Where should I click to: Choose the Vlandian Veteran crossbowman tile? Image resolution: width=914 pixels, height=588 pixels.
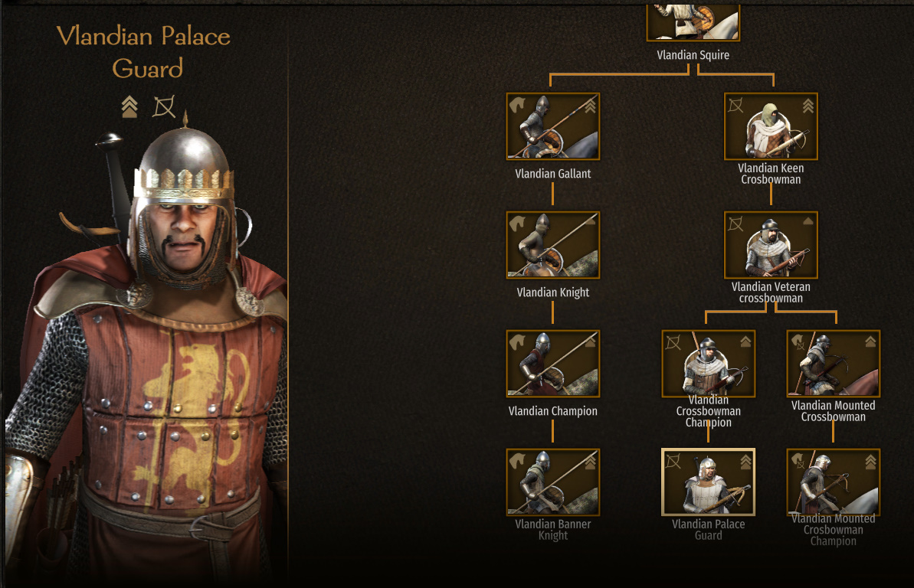point(771,245)
